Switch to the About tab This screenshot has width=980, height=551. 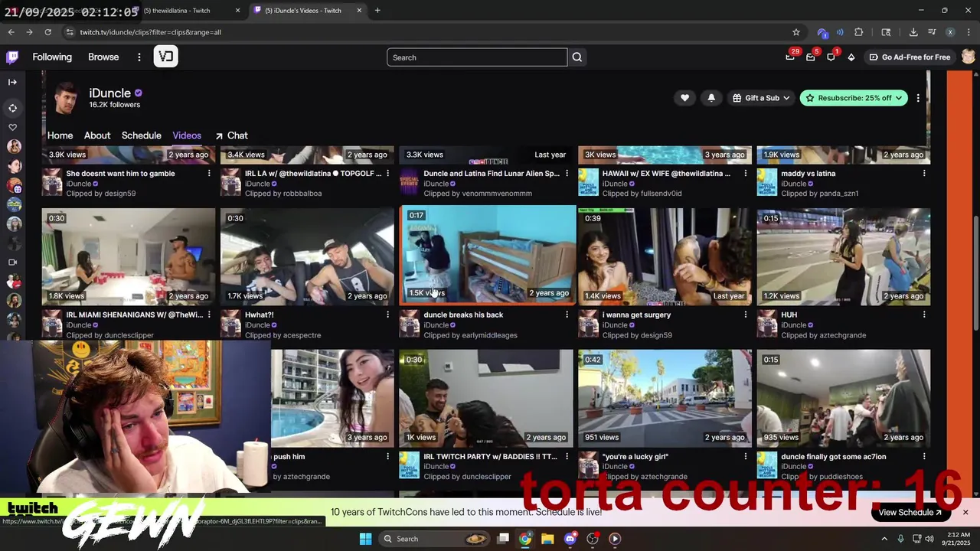(x=97, y=135)
